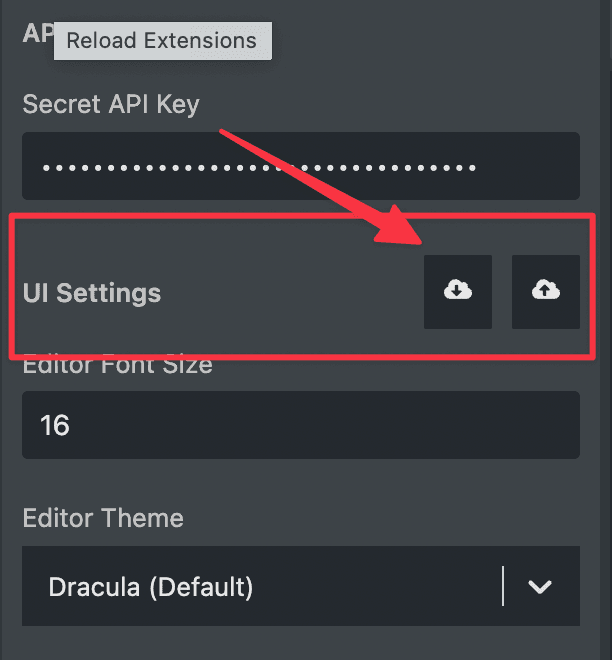Click the panel's right-side scrollbar strip

pyautogui.click(x=606, y=330)
